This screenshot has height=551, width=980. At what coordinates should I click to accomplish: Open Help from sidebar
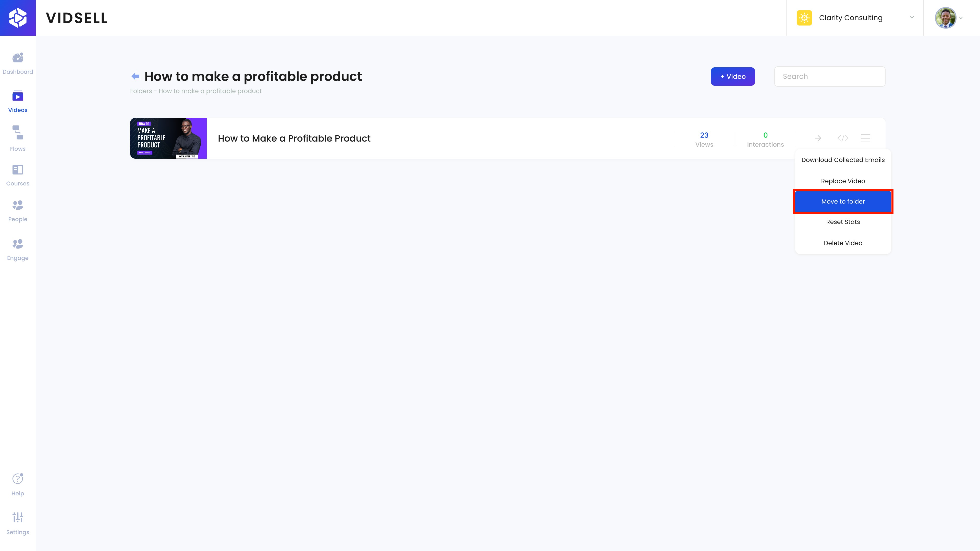18,484
